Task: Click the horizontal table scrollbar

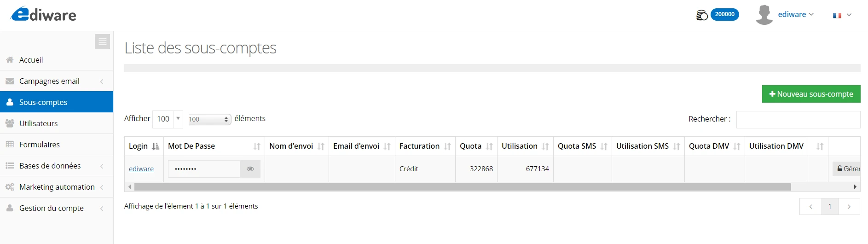Action: [x=463, y=187]
